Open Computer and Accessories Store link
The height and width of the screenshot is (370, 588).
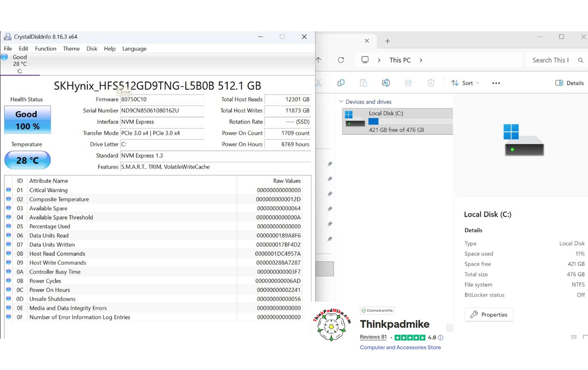400,347
